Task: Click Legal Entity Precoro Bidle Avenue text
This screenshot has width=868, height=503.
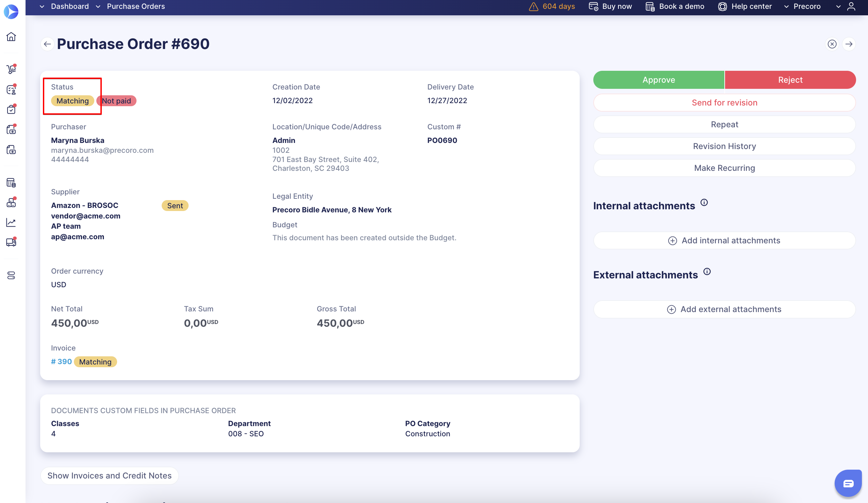Action: pos(332,210)
